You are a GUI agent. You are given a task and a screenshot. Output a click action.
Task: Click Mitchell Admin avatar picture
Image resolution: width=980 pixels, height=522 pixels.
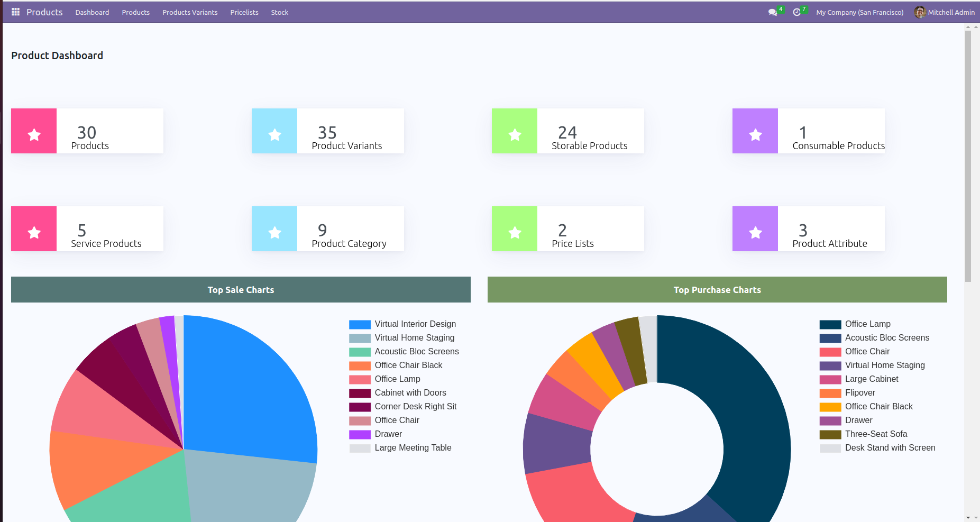point(920,12)
